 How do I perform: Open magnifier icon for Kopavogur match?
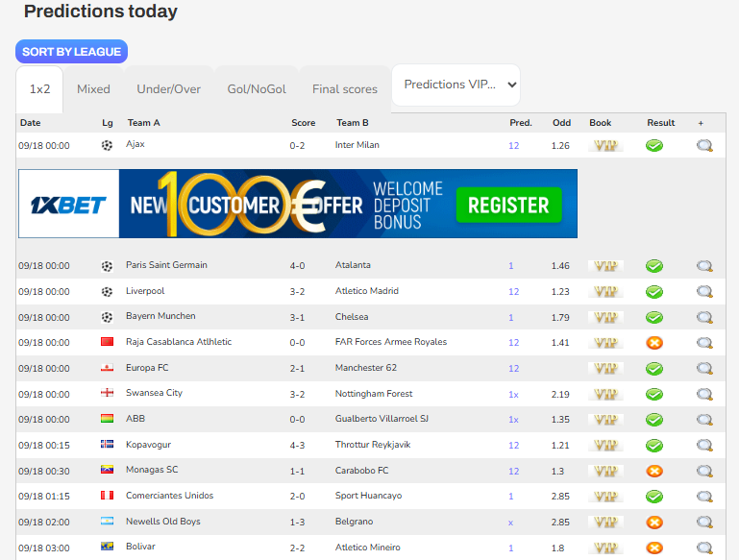click(704, 446)
